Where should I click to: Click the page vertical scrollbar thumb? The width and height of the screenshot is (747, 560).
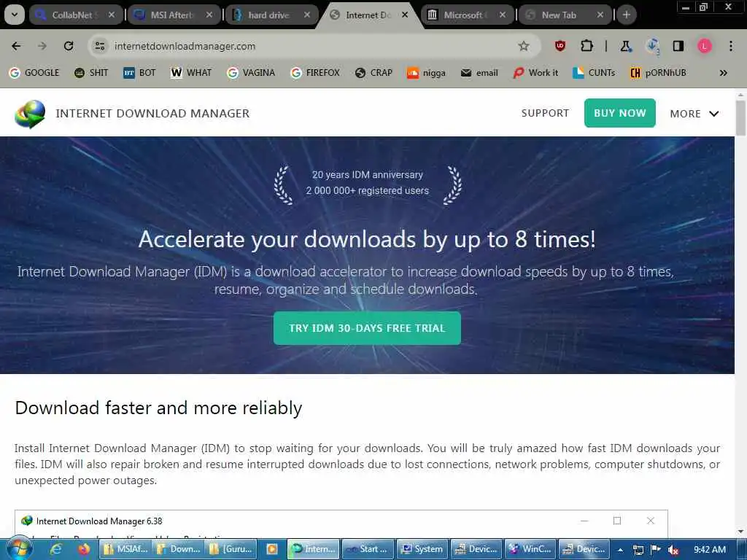click(x=741, y=118)
